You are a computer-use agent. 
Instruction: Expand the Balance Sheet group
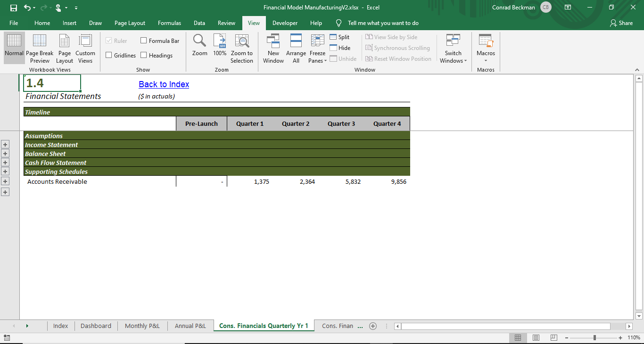point(5,162)
